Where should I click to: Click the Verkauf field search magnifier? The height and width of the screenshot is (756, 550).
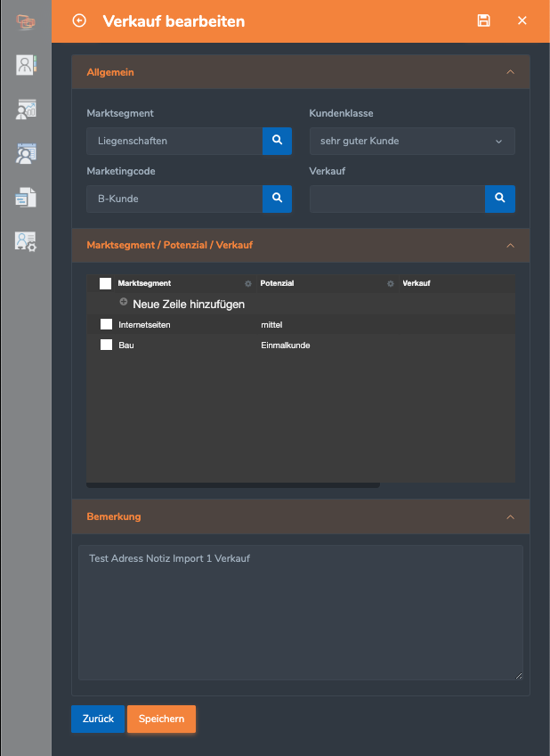pyautogui.click(x=499, y=199)
